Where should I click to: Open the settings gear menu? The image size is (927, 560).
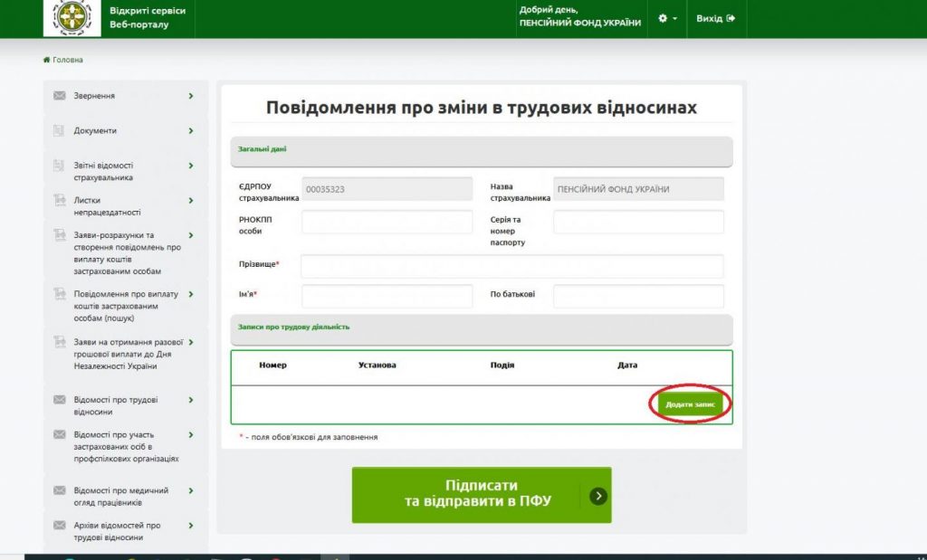(668, 18)
